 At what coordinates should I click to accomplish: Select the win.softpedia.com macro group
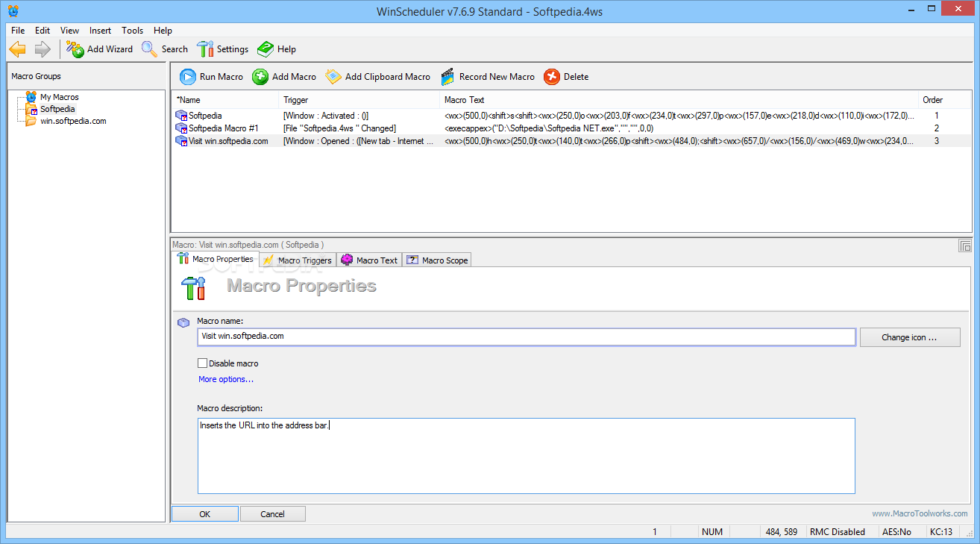73,121
